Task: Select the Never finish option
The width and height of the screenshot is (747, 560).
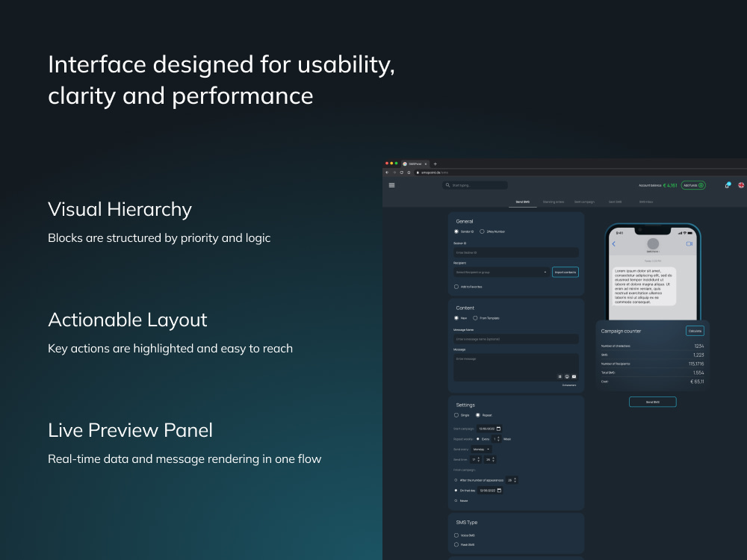Action: tap(456, 500)
